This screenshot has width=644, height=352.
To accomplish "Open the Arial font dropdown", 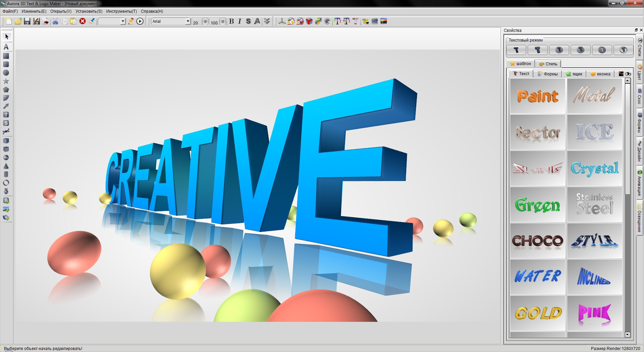I will point(188,21).
